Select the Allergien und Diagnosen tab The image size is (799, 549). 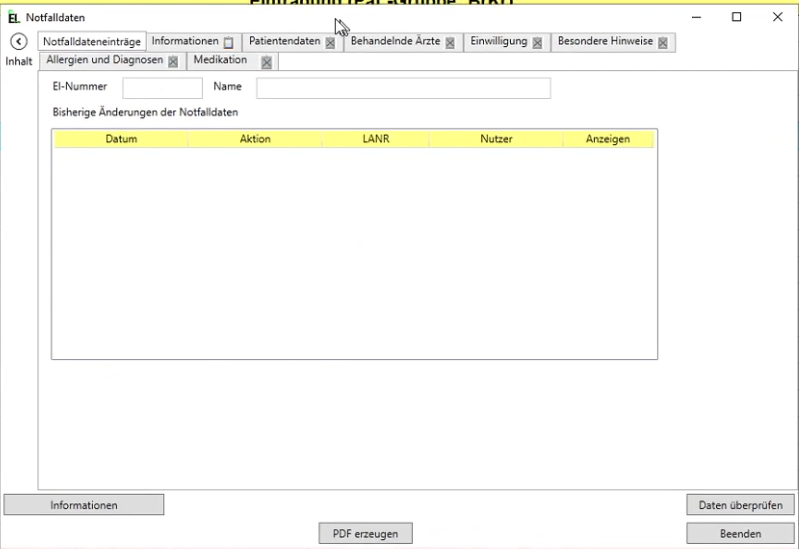pos(104,61)
